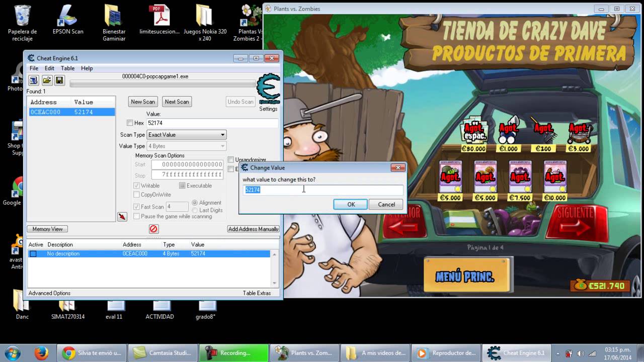Screen dimensions: 644x362
Task: Open the Edit menu
Action: pyautogui.click(x=49, y=68)
